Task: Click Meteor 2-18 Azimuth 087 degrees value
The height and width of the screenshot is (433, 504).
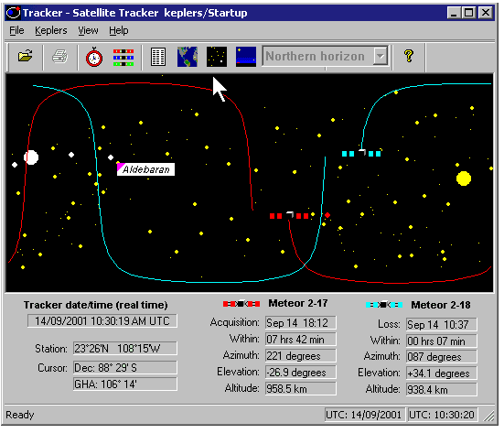Action: click(x=441, y=357)
